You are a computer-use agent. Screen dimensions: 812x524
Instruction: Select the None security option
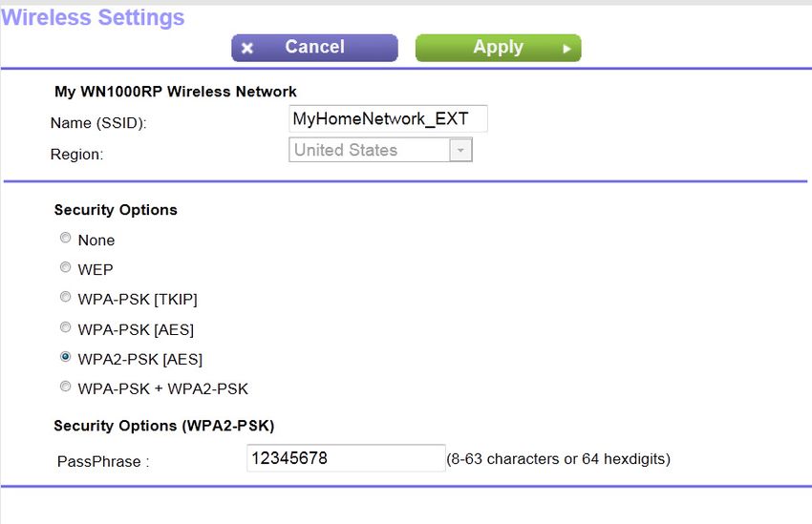[65, 238]
